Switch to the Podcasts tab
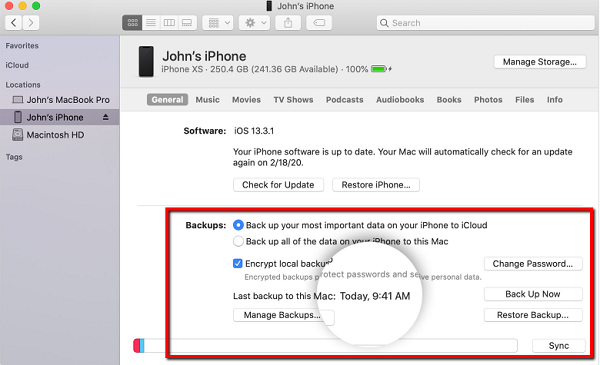Image resolution: width=600 pixels, height=365 pixels. 344,99
